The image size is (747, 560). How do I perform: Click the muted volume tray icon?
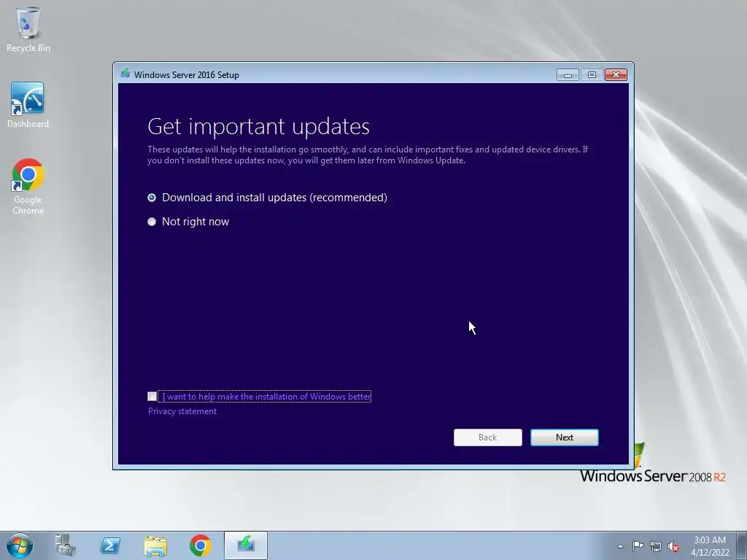(673, 547)
